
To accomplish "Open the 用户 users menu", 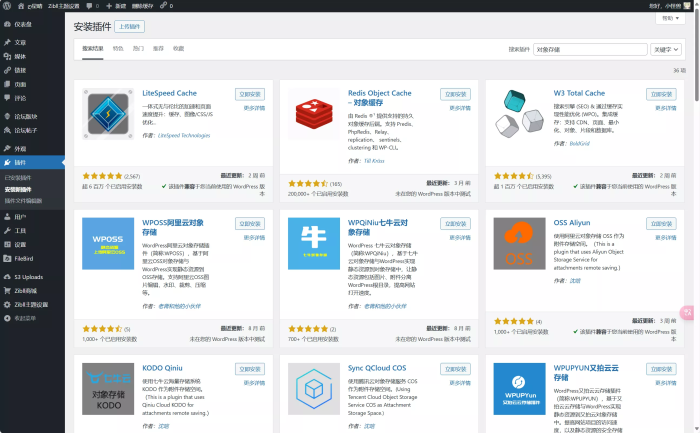I will (20, 216).
